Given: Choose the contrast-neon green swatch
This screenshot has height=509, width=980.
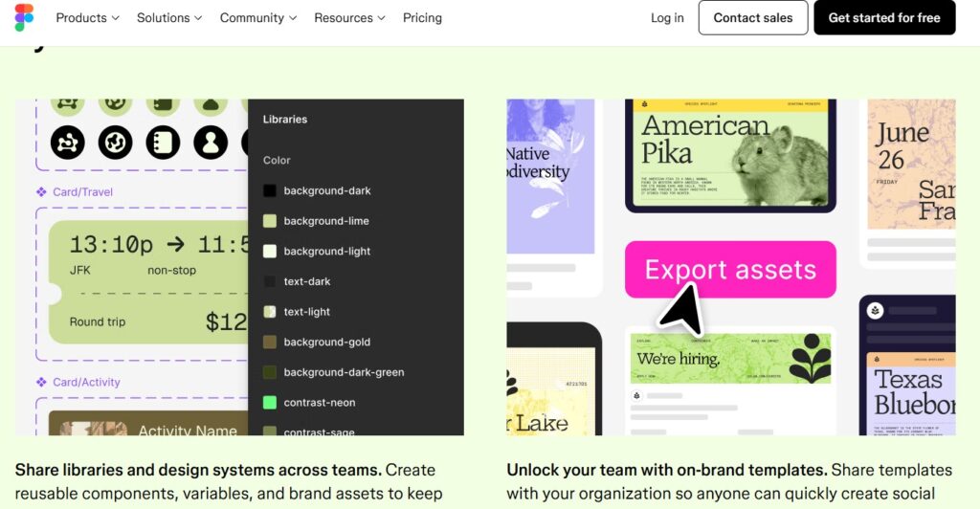Looking at the screenshot, I should 270,403.
